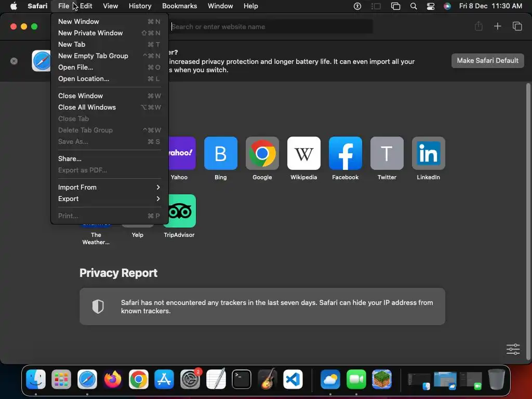Open System Settings from the Dock
Viewport: 532px width, 399px height.
190,379
